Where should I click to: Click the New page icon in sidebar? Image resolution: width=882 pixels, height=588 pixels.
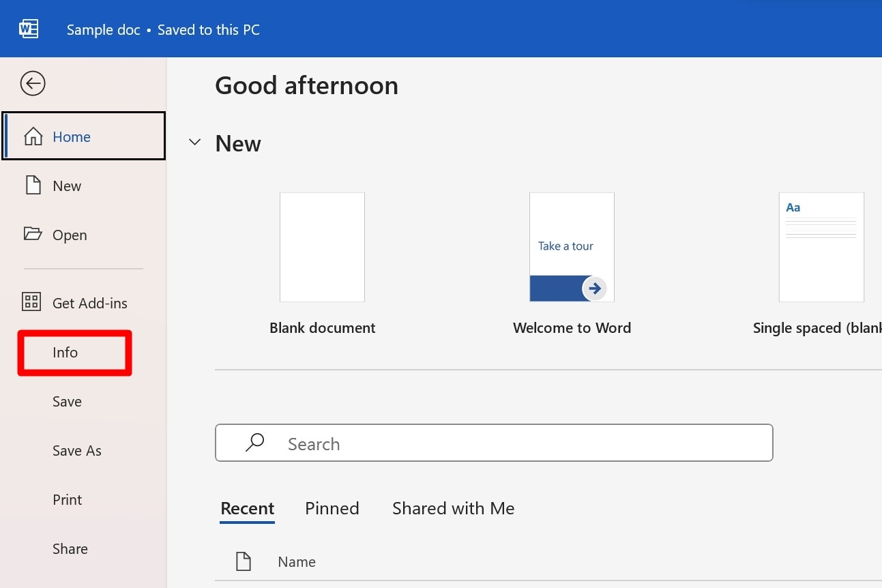click(x=32, y=186)
